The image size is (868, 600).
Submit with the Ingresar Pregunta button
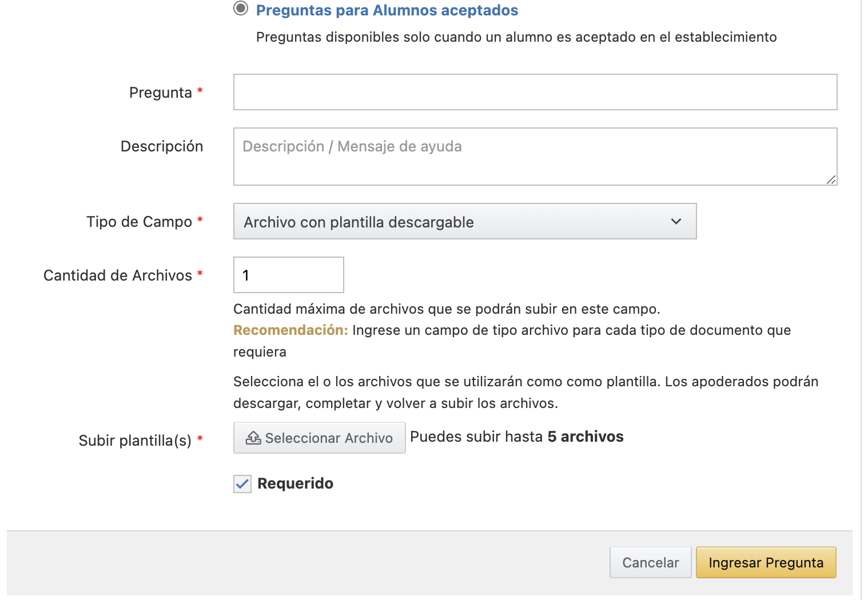(766, 563)
